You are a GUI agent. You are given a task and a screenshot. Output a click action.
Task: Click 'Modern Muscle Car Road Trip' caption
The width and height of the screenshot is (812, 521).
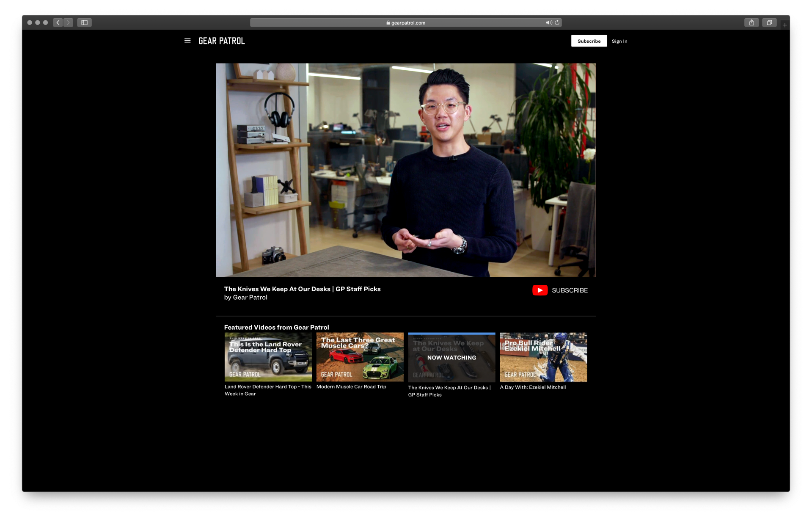click(351, 387)
